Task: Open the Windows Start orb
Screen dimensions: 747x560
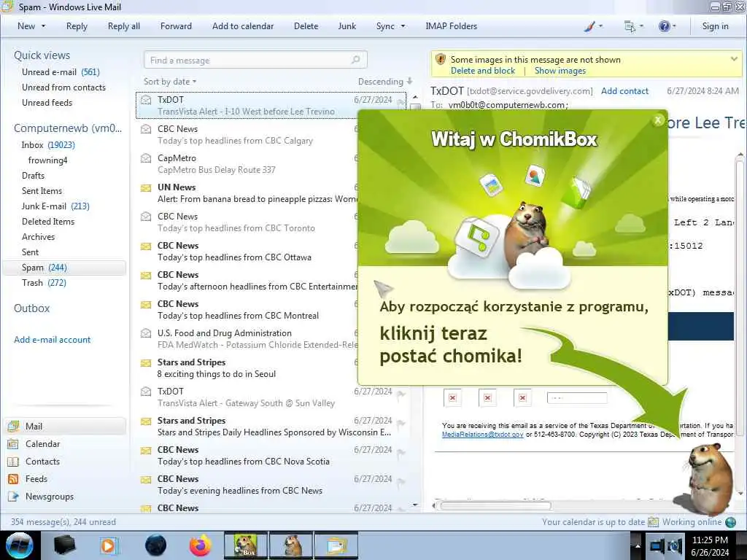Action: (x=20, y=545)
